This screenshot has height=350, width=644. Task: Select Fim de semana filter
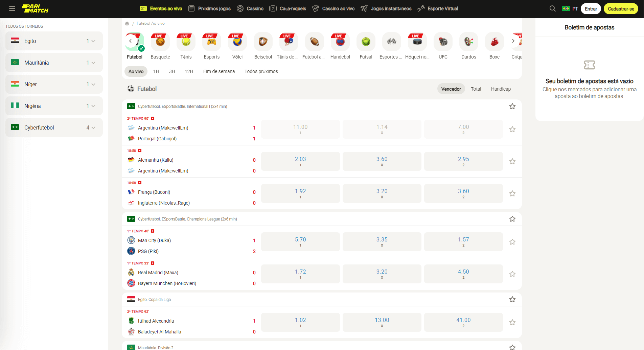(219, 71)
